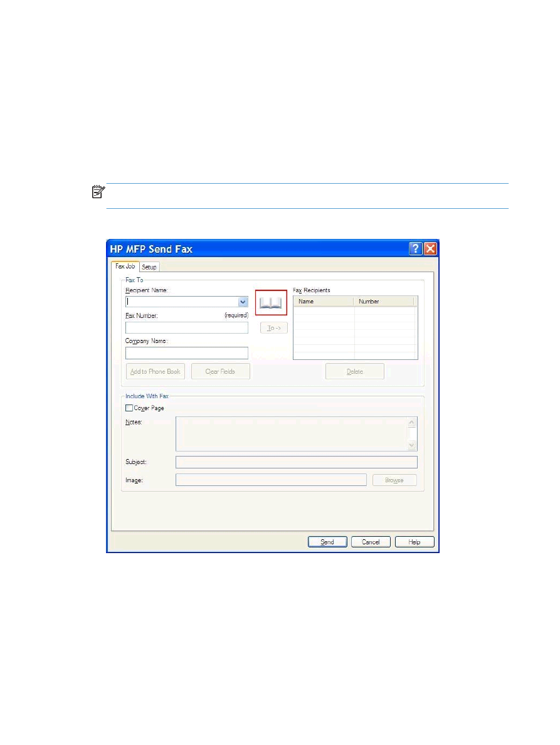
Task: Click the Notes scrollbar down arrow
Action: coord(412,445)
